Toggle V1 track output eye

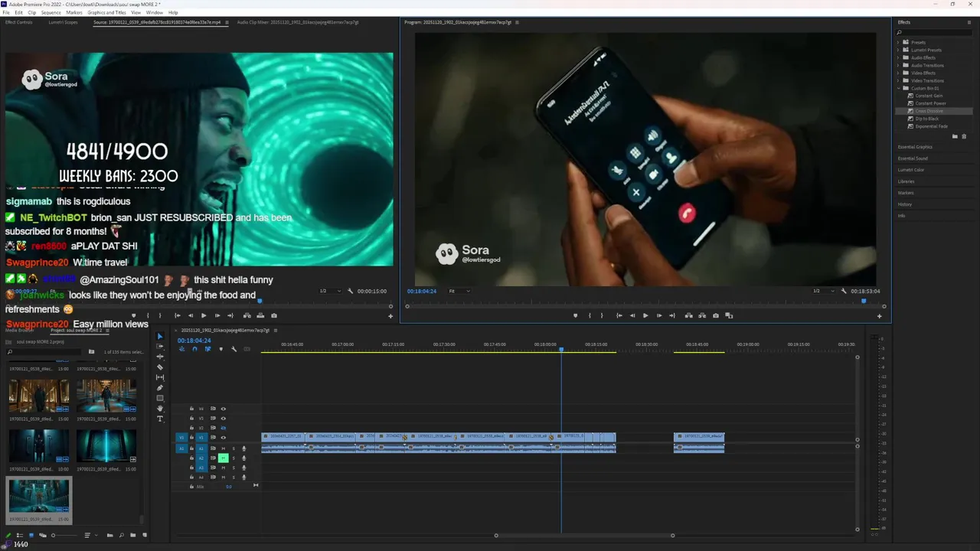(224, 438)
